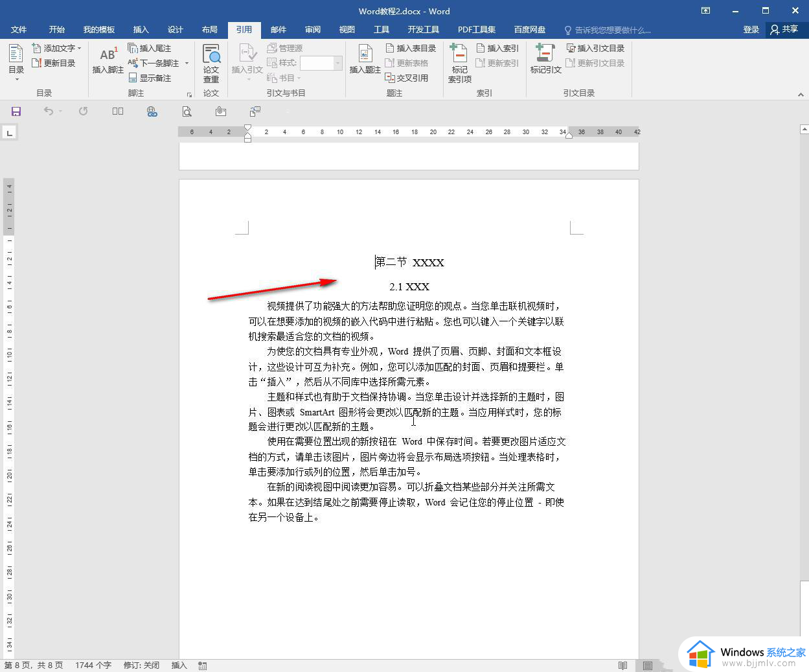Click 管理源 in 引文与书目
The height and width of the screenshot is (672, 809).
(285, 48)
